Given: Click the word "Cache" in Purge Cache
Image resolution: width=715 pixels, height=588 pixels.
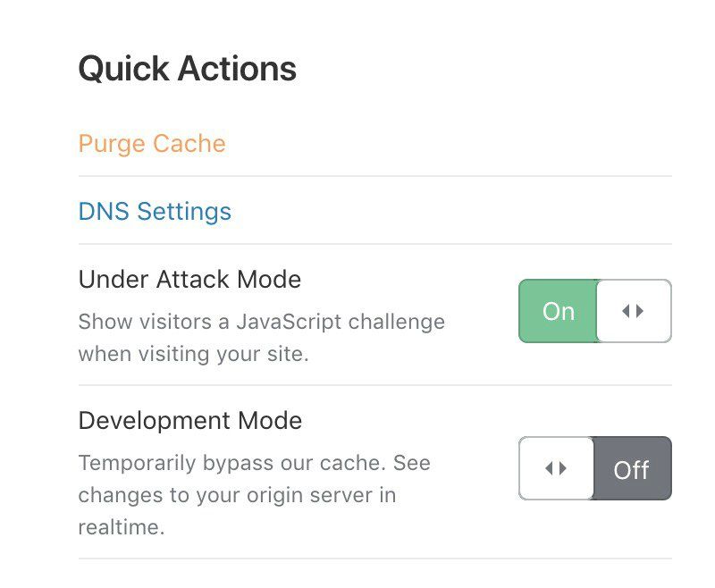Looking at the screenshot, I should pyautogui.click(x=189, y=144).
